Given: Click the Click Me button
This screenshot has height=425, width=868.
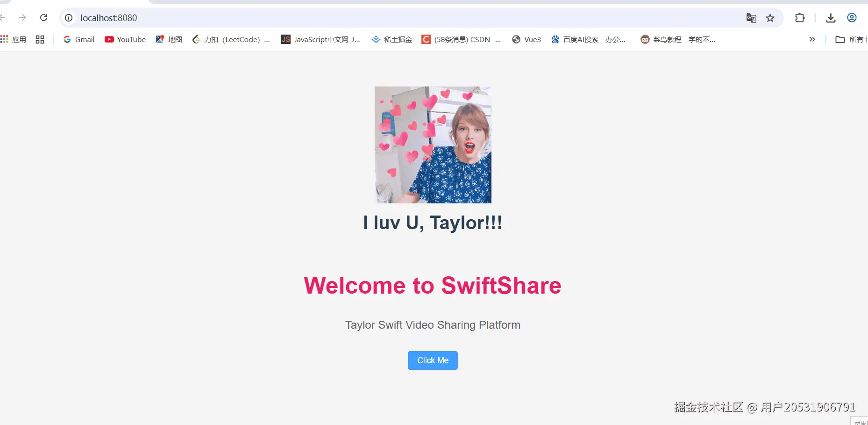Looking at the screenshot, I should [x=432, y=360].
